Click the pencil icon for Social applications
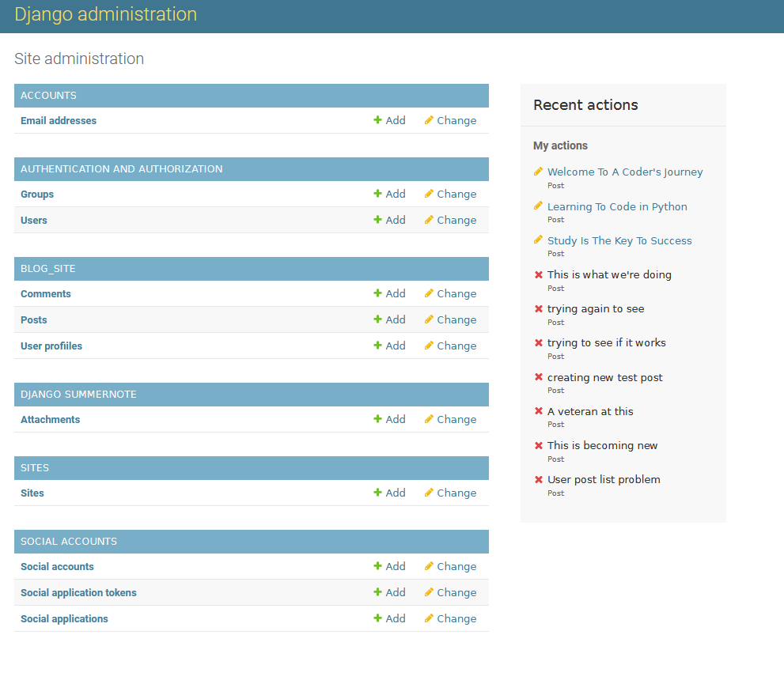The height and width of the screenshot is (699, 784). click(428, 618)
